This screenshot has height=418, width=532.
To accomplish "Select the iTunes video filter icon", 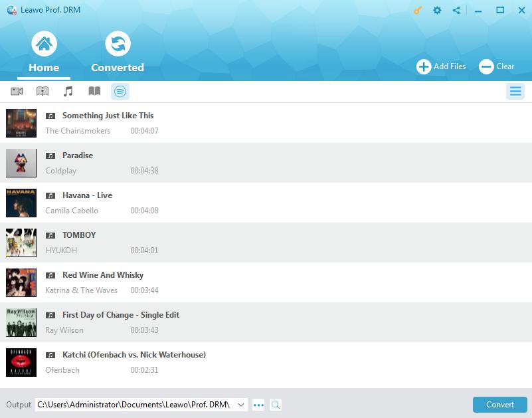I will [17, 91].
